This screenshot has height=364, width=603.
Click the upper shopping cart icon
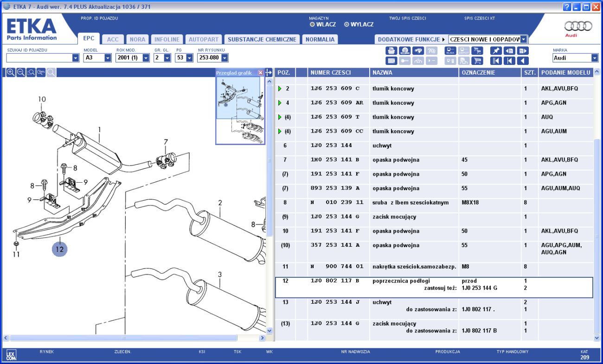pos(477,51)
